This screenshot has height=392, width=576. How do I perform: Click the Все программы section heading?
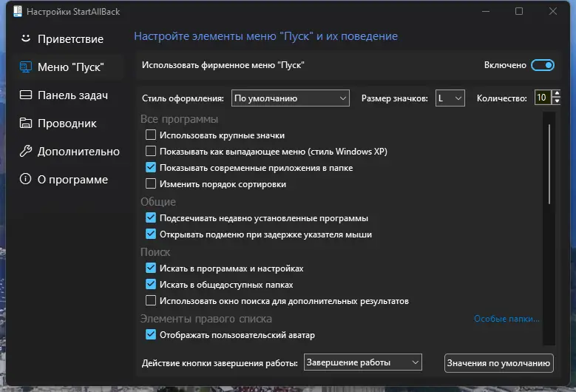pyautogui.click(x=179, y=119)
